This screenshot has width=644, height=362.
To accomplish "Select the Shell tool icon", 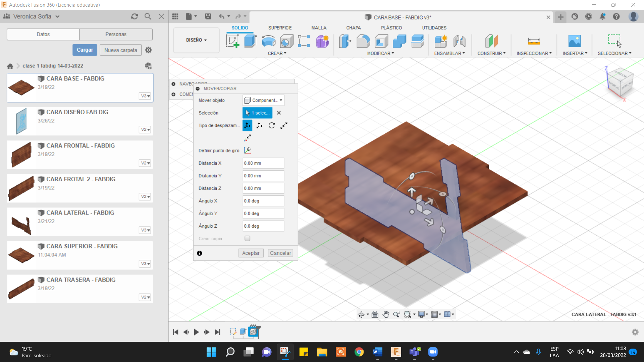I will pyautogui.click(x=381, y=41).
